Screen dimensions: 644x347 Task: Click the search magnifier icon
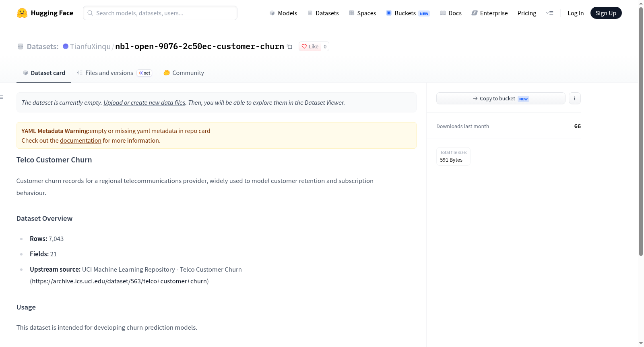click(x=90, y=13)
